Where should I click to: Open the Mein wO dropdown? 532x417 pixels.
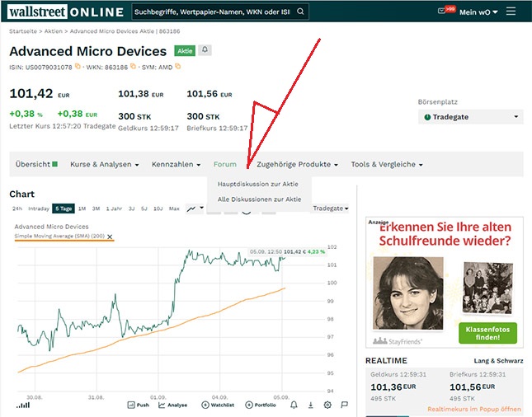478,12
